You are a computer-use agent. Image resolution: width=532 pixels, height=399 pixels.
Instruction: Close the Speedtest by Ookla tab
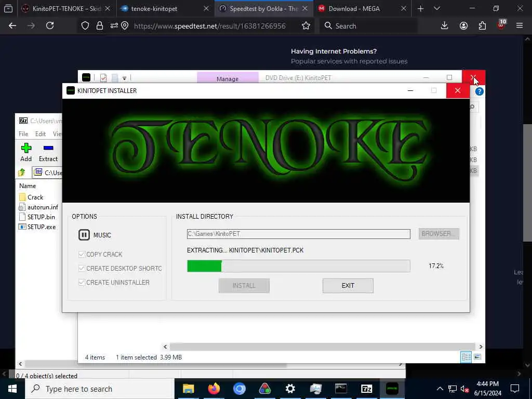[305, 8]
